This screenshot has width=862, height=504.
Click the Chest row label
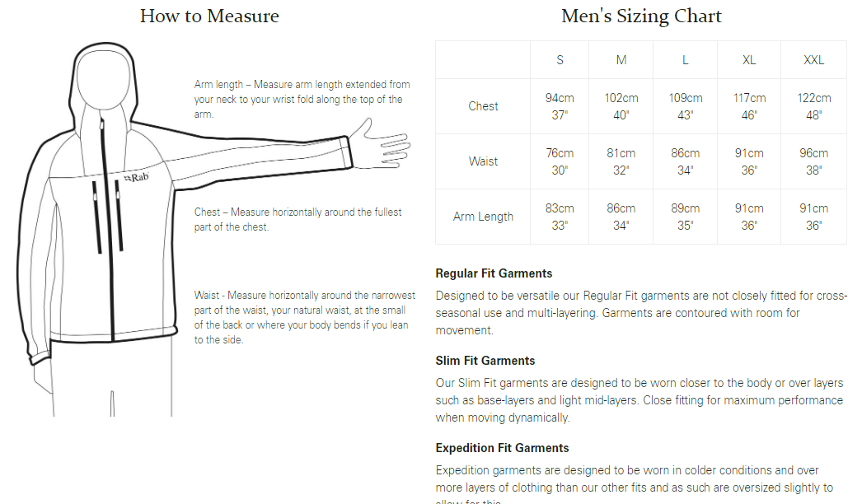(483, 106)
